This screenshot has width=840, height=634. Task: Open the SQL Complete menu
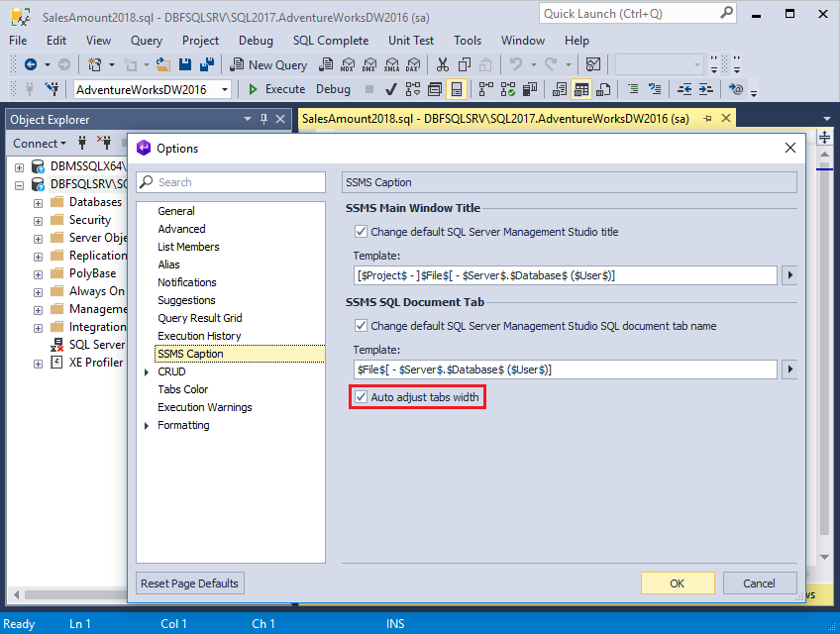331,41
